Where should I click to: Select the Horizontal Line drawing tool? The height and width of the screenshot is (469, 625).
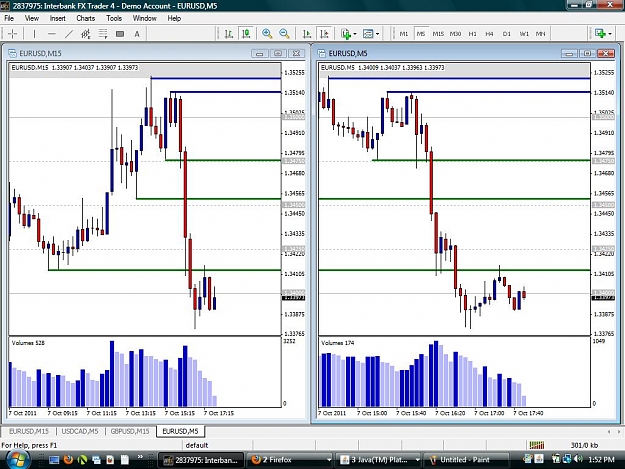51,34
